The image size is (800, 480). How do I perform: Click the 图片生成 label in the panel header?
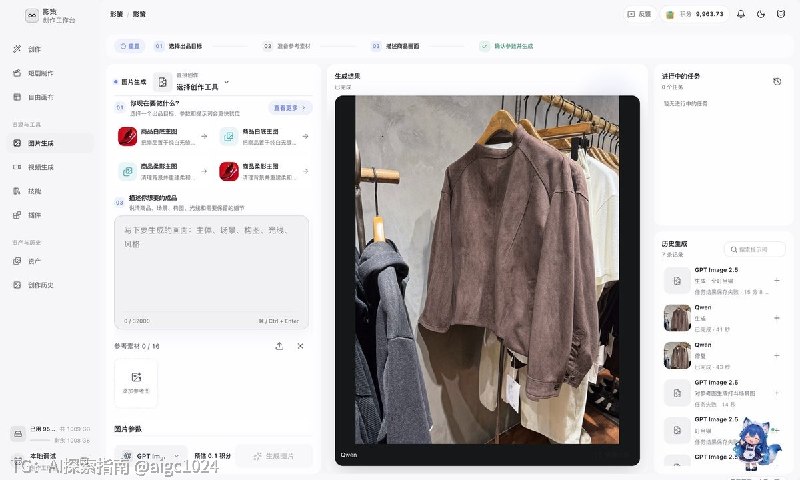coord(134,82)
